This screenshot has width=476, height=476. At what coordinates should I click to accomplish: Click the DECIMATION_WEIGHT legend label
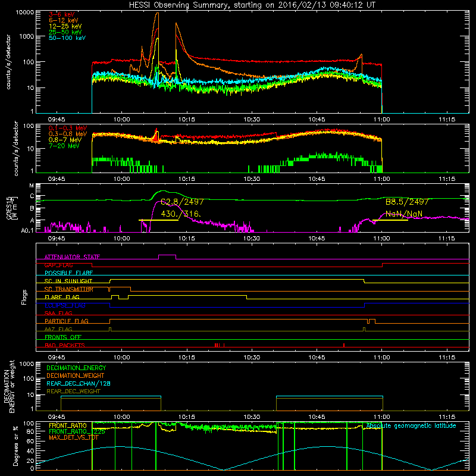[76, 375]
